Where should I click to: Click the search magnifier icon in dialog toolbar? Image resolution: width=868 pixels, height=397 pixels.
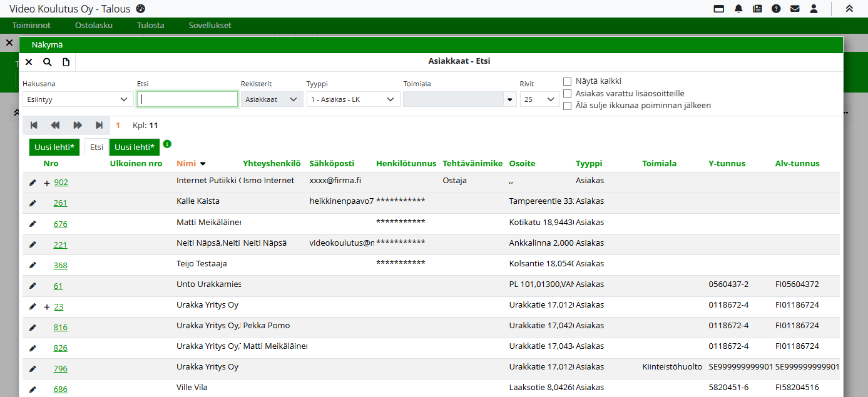tap(47, 62)
